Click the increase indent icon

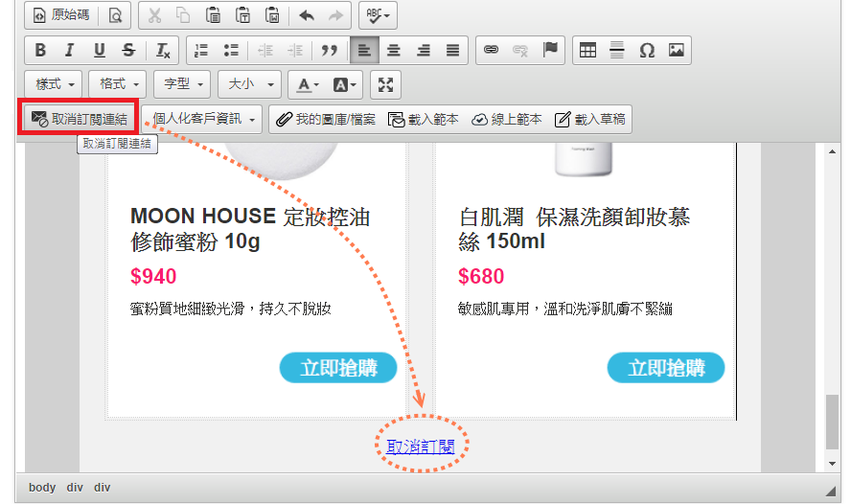coord(295,51)
